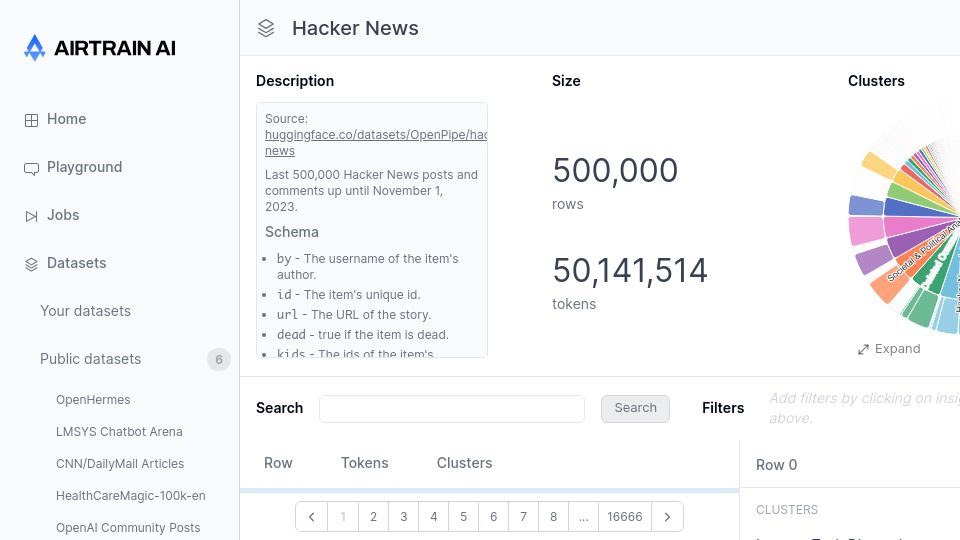Screen dimensions: 960x540
Task: Click the Tokens column header
Action: (364, 463)
